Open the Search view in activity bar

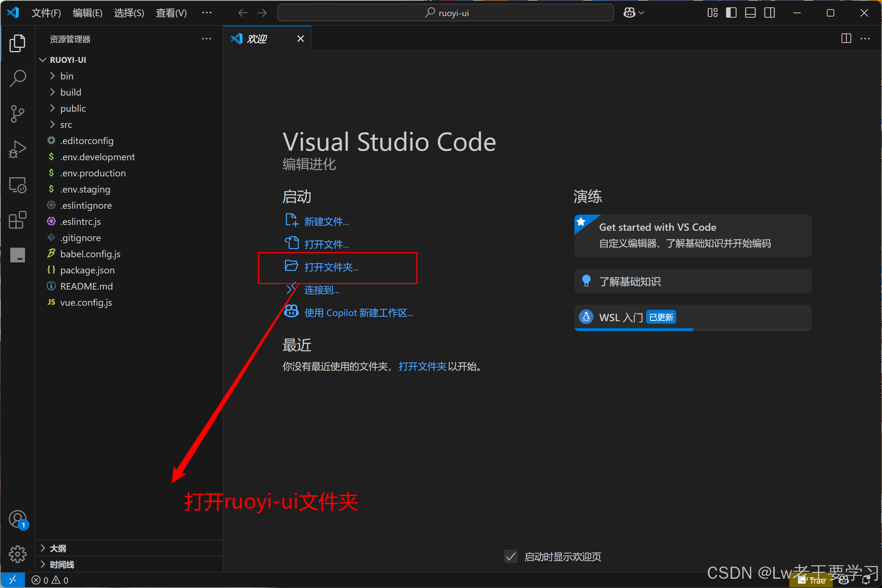tap(17, 78)
